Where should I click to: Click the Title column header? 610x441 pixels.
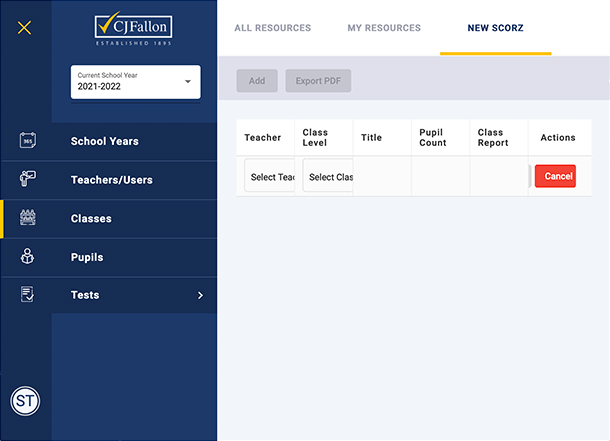point(371,138)
